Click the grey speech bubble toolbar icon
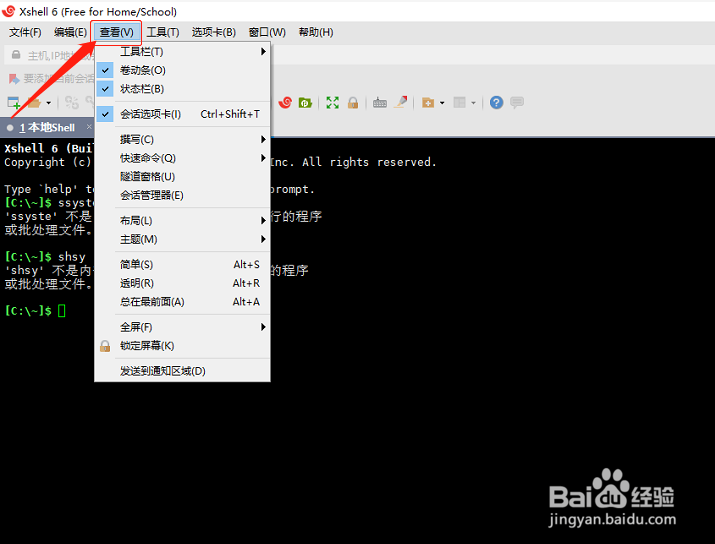This screenshot has height=544, width=715. (x=517, y=102)
